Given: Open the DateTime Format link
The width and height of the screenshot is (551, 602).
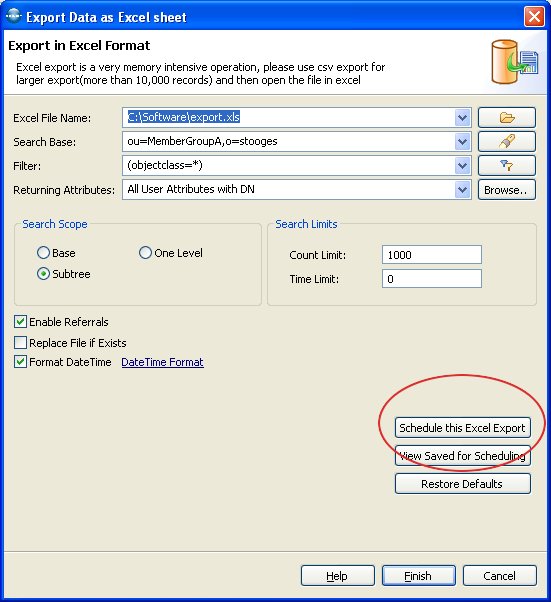Looking at the screenshot, I should coord(162,362).
